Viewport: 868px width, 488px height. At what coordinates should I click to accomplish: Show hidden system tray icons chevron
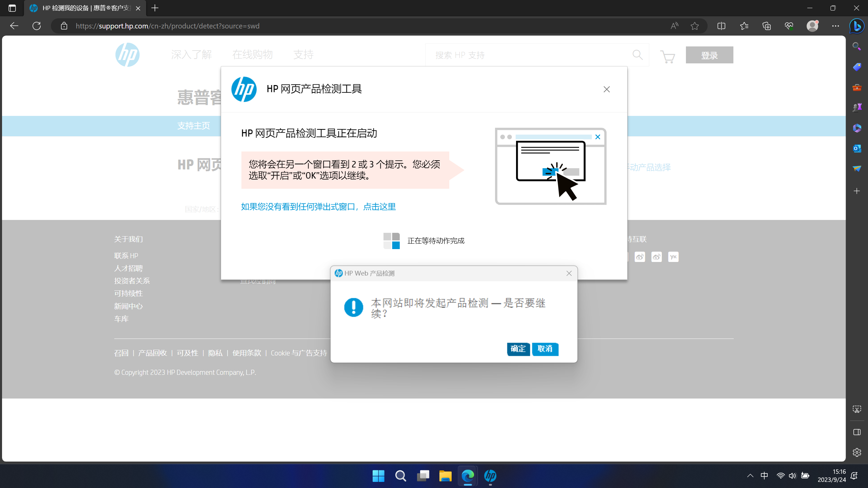click(750, 475)
